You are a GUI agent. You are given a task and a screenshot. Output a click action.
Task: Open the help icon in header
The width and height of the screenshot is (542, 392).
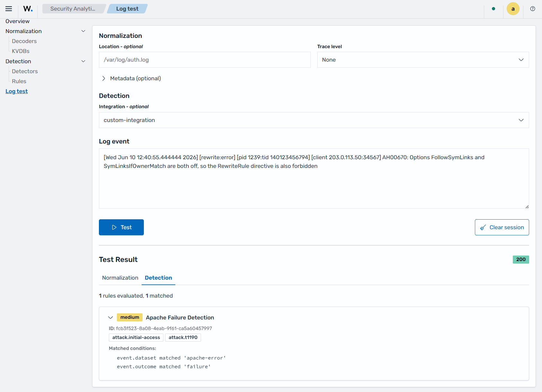point(533,9)
